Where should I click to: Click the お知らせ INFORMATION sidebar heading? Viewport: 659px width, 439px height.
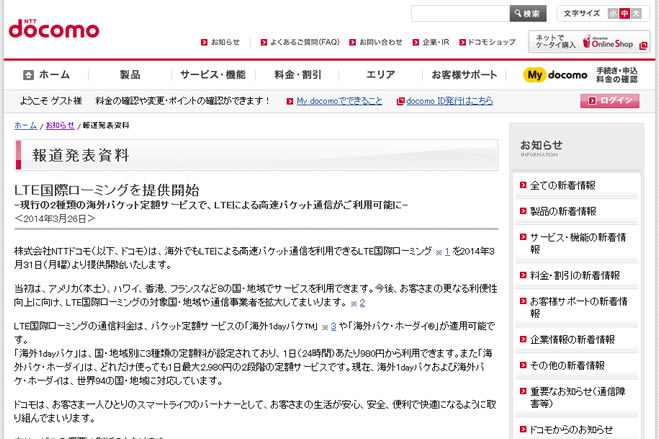point(541,148)
